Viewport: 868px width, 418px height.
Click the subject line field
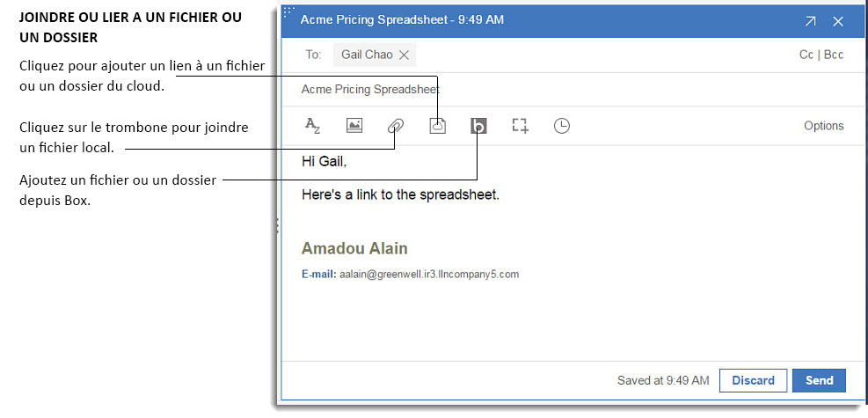click(528, 89)
